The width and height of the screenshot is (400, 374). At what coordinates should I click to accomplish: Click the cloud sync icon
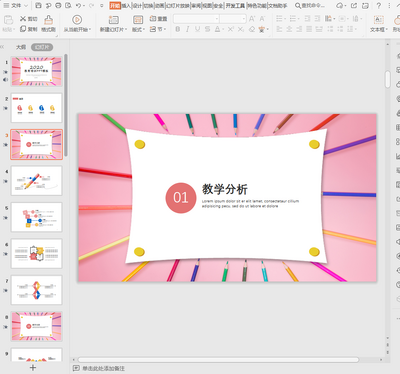pyautogui.click(x=340, y=6)
